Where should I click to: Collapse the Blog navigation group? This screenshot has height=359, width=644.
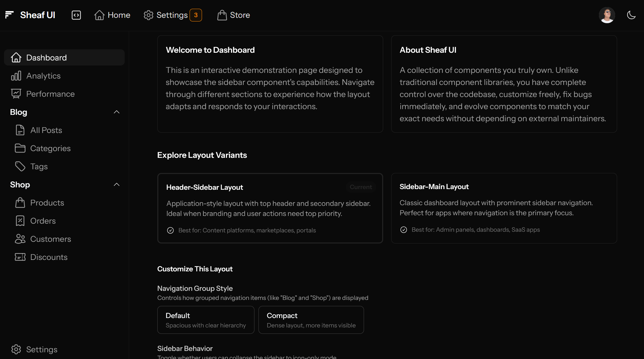117,112
